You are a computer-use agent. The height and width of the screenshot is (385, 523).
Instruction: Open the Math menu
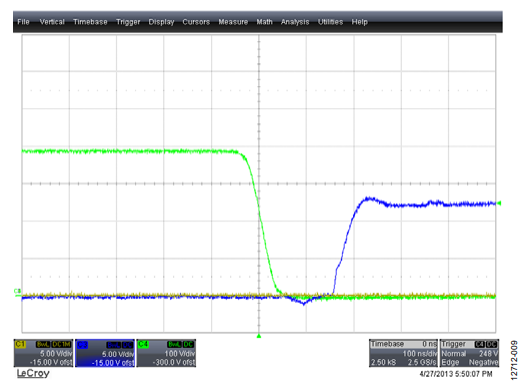click(265, 22)
